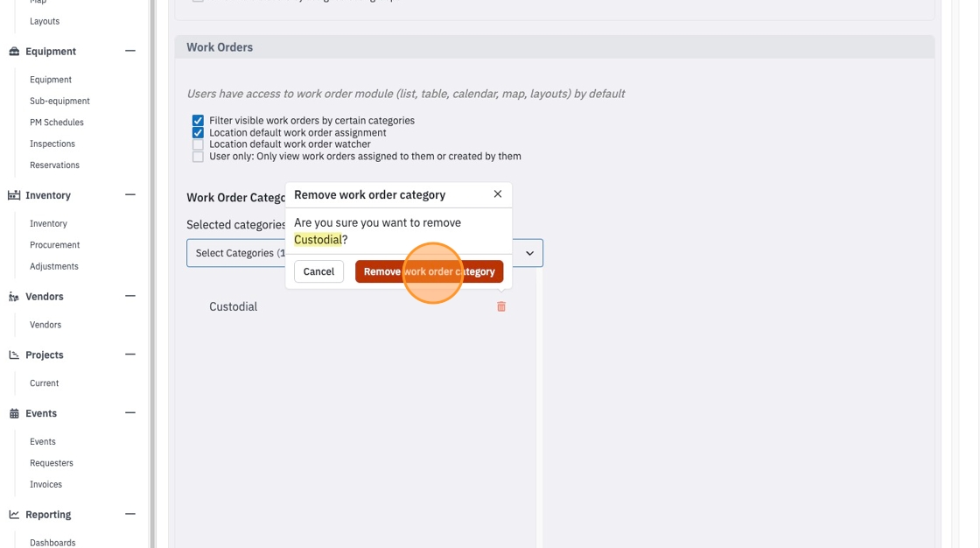Viewport: 980px width, 548px height.
Task: Click Cancel in the removal dialog
Action: 318,271
